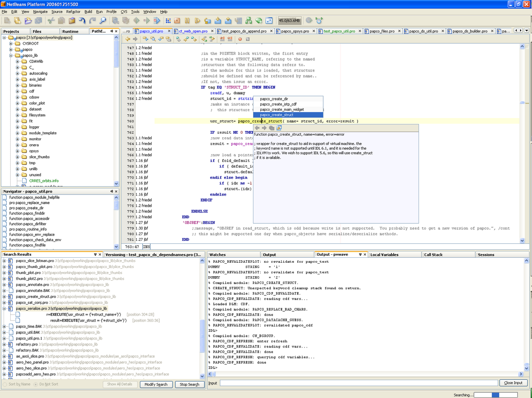Click the memory usage 45.0/63.6MB indicator
Screen dimensions: 532x398
click(290, 21)
